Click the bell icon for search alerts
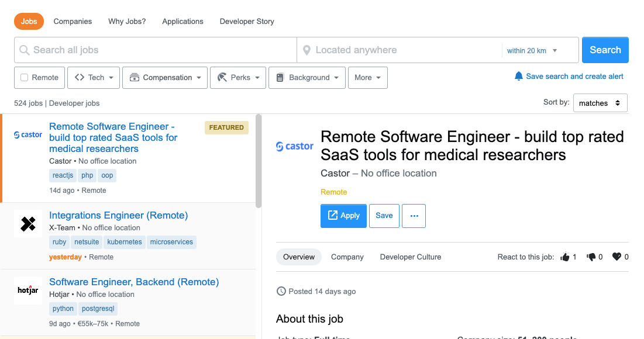This screenshot has height=339, width=644. [x=519, y=77]
